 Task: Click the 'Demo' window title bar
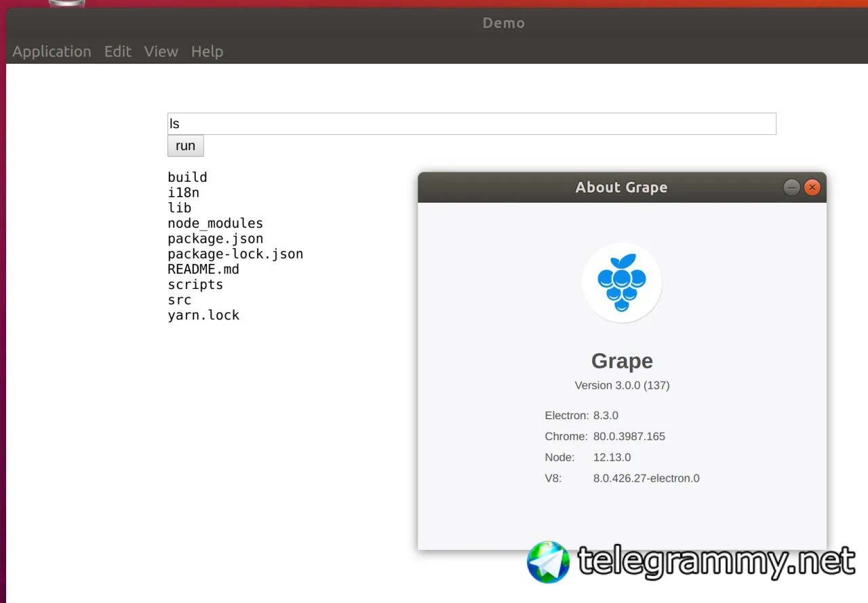(503, 22)
